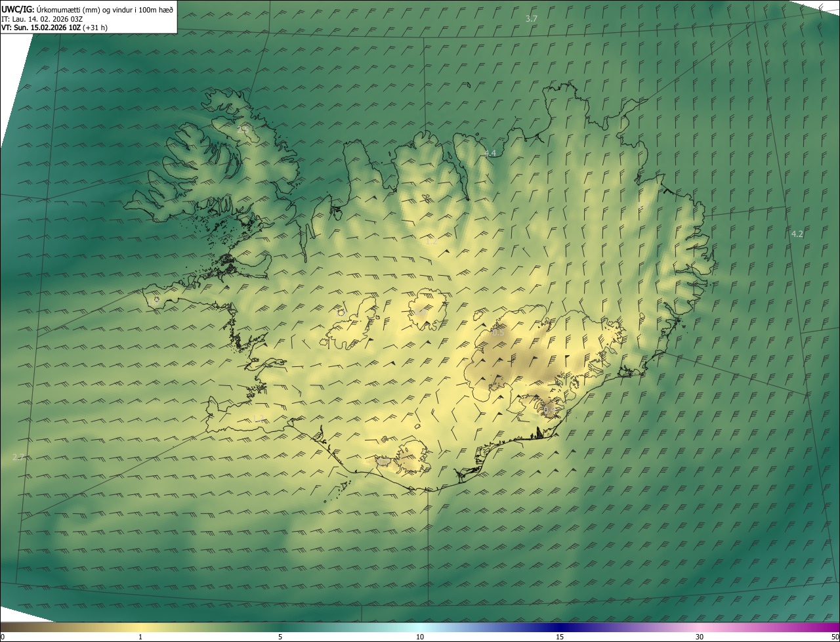This screenshot has height=642, width=840.
Task: Click the colour scale tick labelled 50
Action: [834, 637]
